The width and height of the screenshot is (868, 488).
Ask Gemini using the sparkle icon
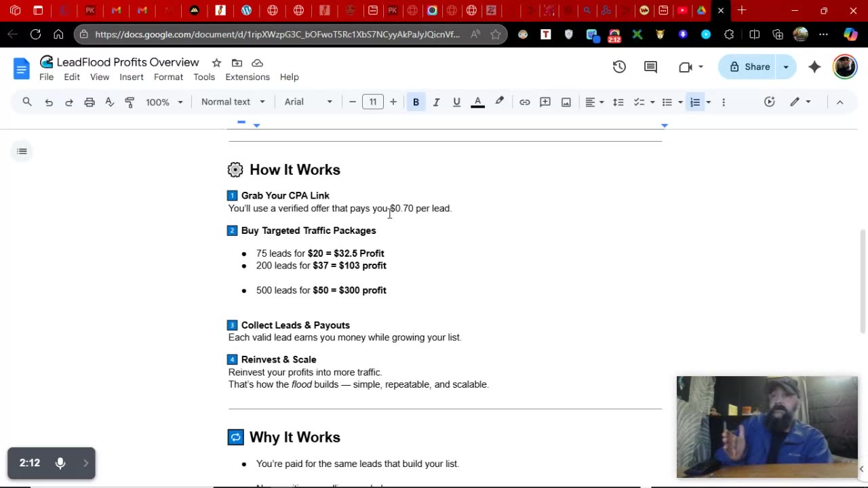(814, 66)
